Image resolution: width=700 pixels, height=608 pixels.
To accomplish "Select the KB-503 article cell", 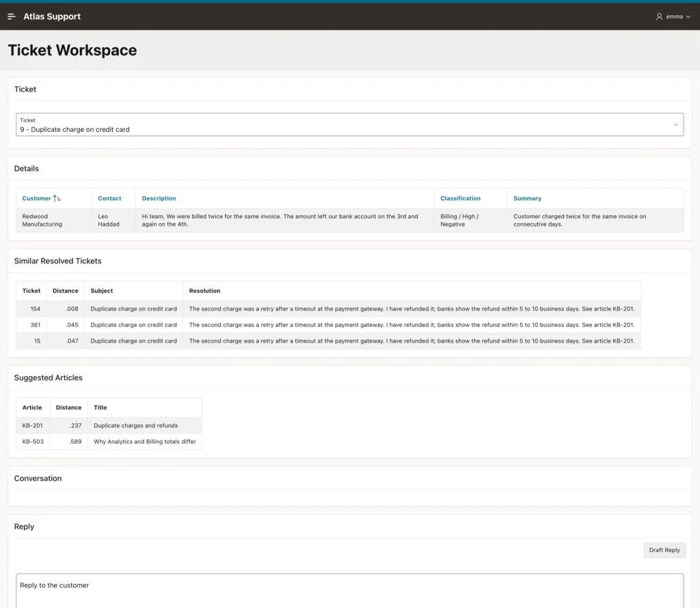I will 33,442.
